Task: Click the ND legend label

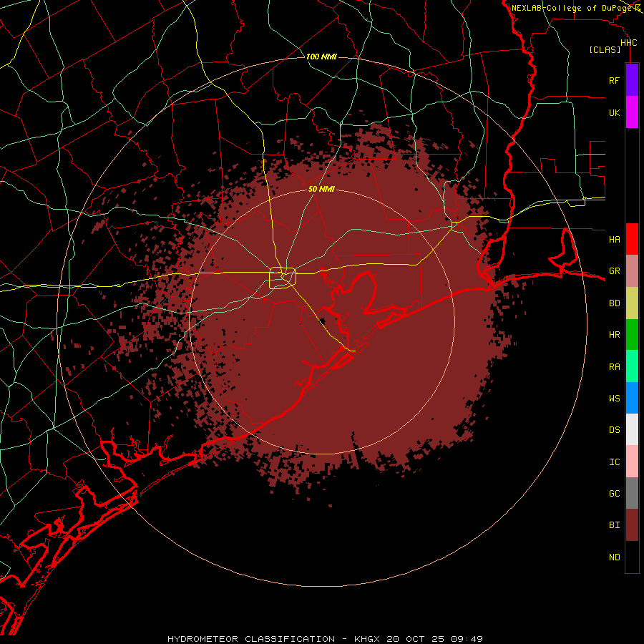Action: [x=614, y=557]
